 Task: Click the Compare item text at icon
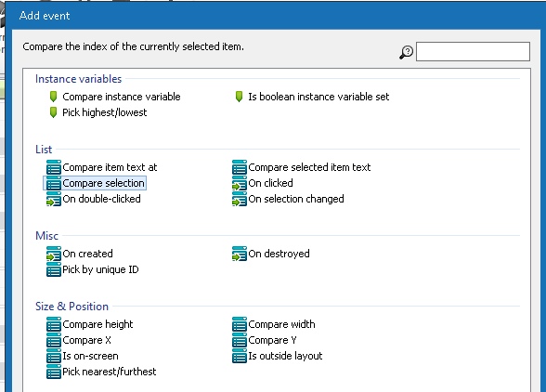[x=54, y=167]
